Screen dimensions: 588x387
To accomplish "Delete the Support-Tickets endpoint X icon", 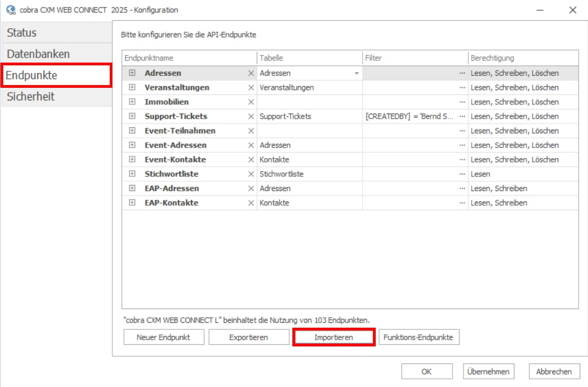I will (x=251, y=116).
